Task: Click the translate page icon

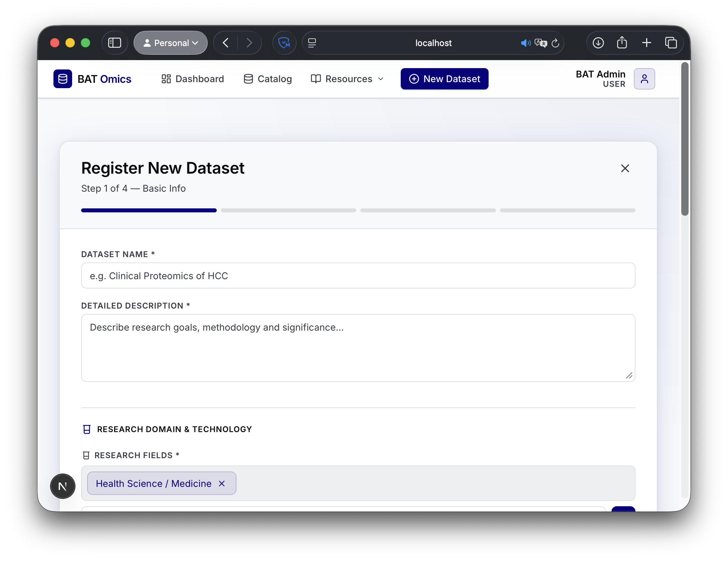Action: 541,43
